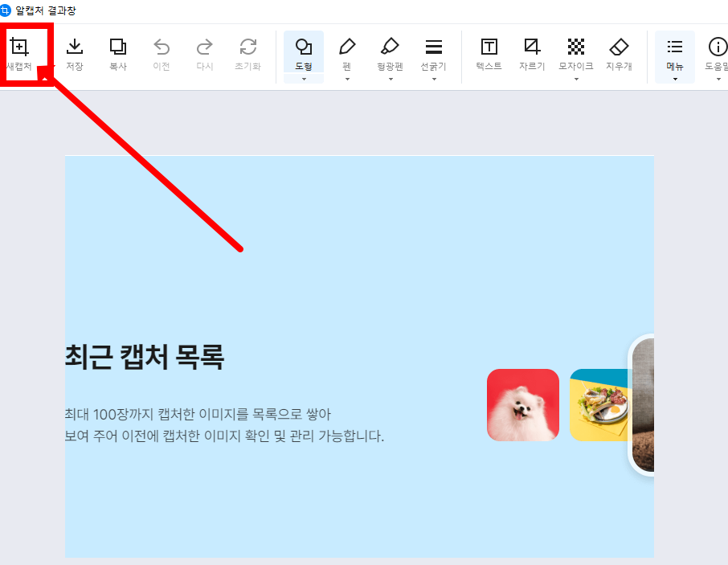
Task: Select the 형광펜 (Highlighter) tool
Action: (391, 48)
